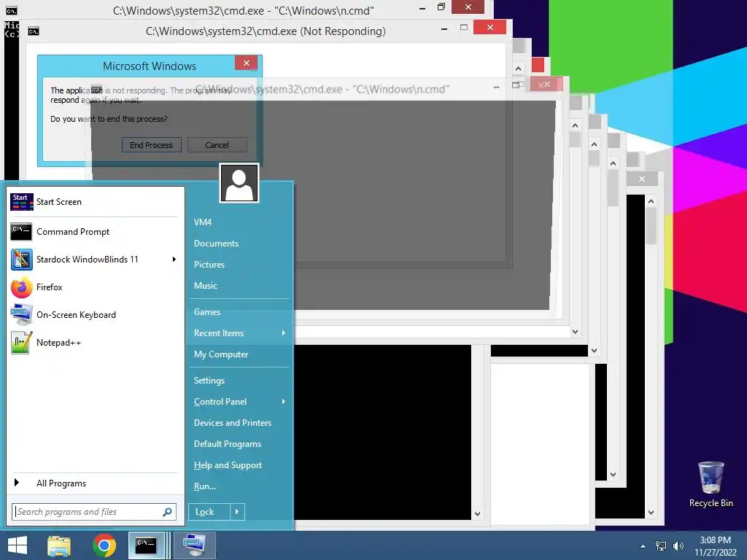Click the Search programs and files field

pyautogui.click(x=94, y=512)
